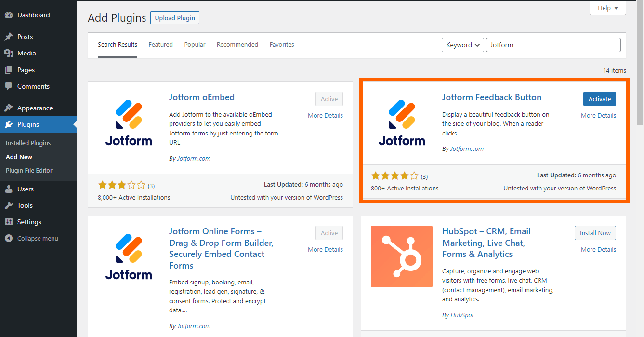Activate the Jotform Feedback Button plugin

pos(599,99)
